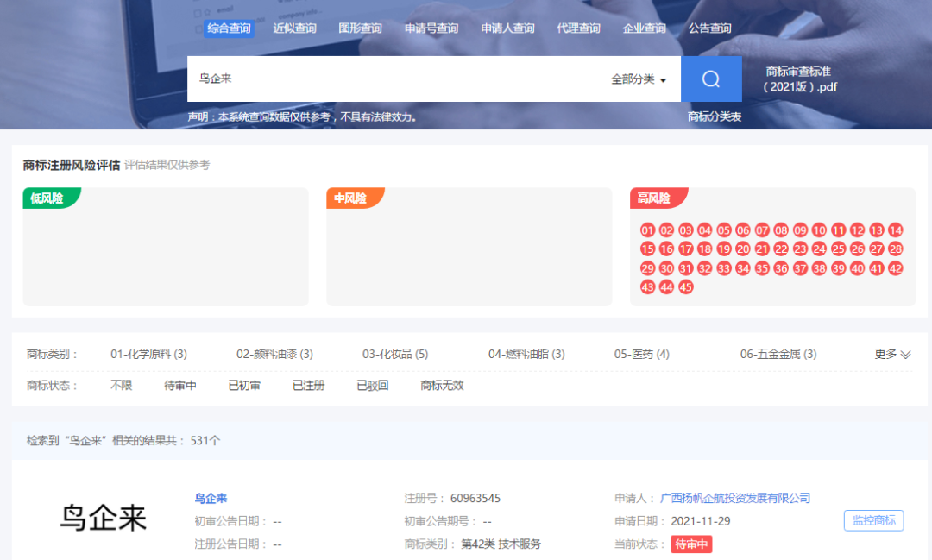This screenshot has width=932, height=560.
Task: Select high-risk class badge 44
Action: (x=666, y=287)
